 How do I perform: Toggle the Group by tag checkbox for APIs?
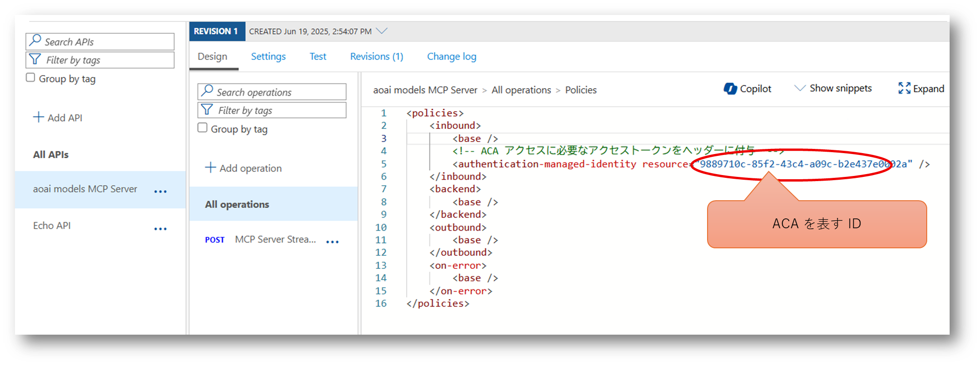click(31, 77)
